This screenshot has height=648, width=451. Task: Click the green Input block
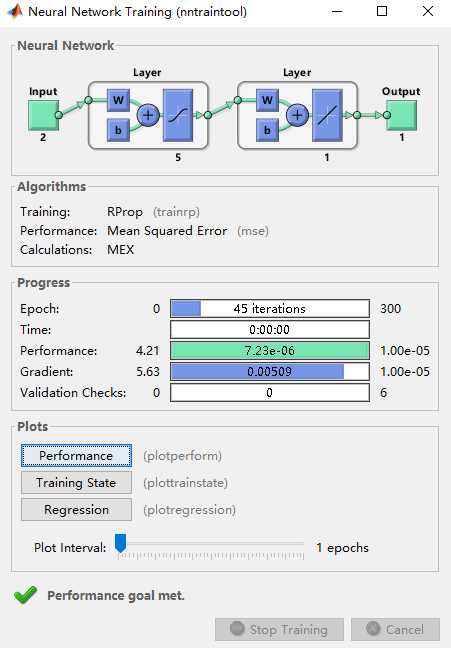pyautogui.click(x=43, y=115)
